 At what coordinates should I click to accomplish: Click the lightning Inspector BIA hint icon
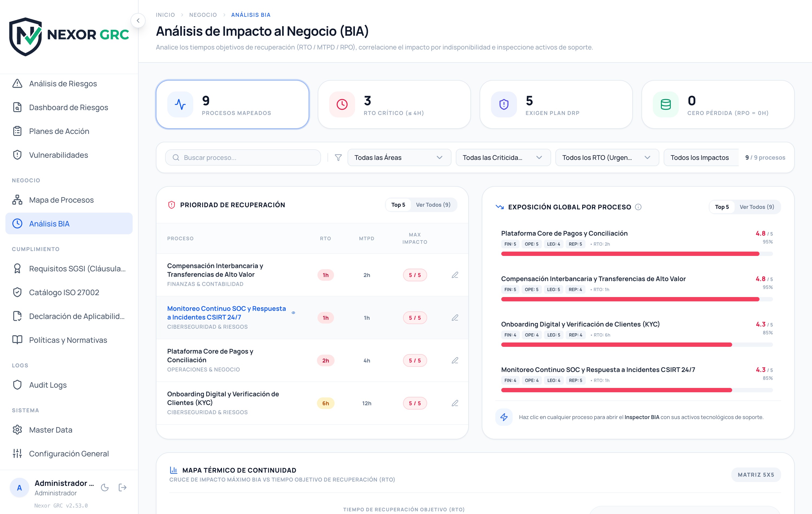pyautogui.click(x=504, y=417)
